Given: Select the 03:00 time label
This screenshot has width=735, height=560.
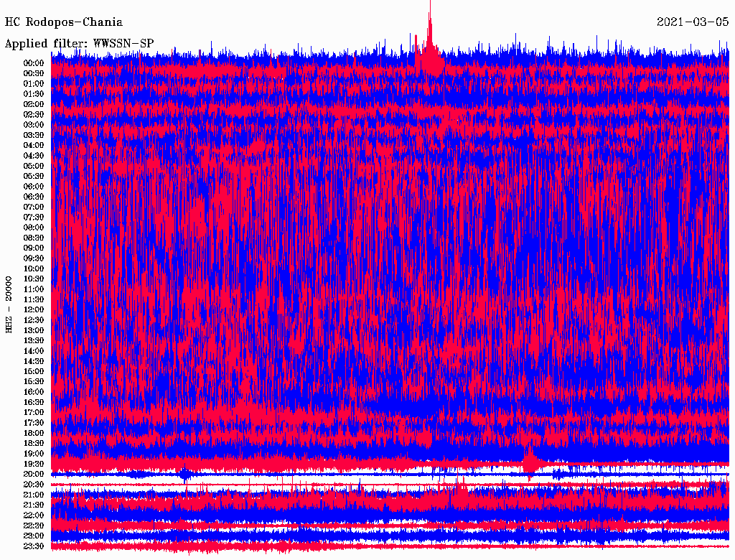Looking at the screenshot, I should click(34, 125).
